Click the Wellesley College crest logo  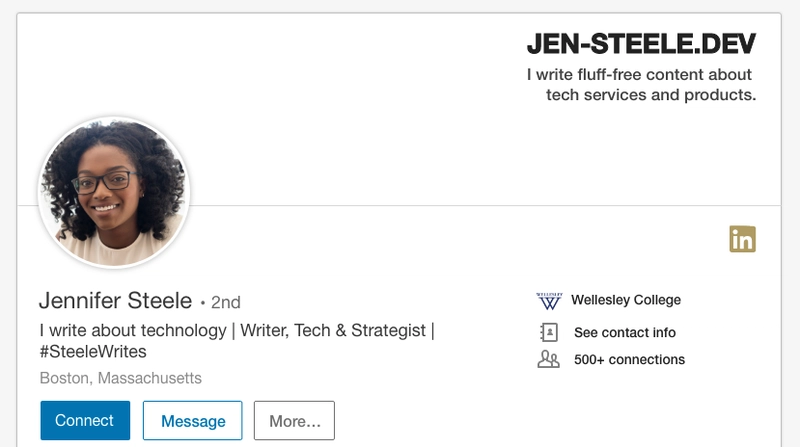(549, 301)
